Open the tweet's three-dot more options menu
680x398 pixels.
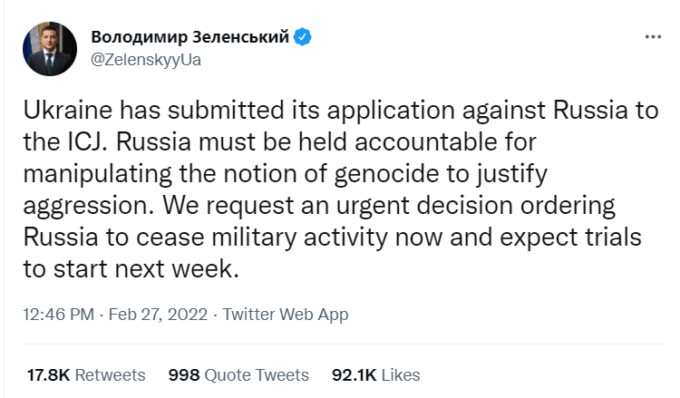coord(653,37)
